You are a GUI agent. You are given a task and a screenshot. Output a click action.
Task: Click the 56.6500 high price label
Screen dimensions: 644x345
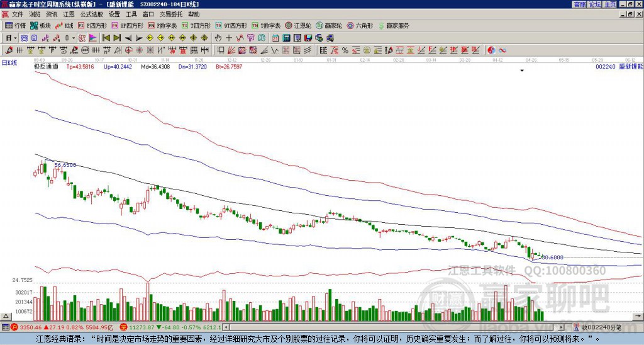point(65,165)
